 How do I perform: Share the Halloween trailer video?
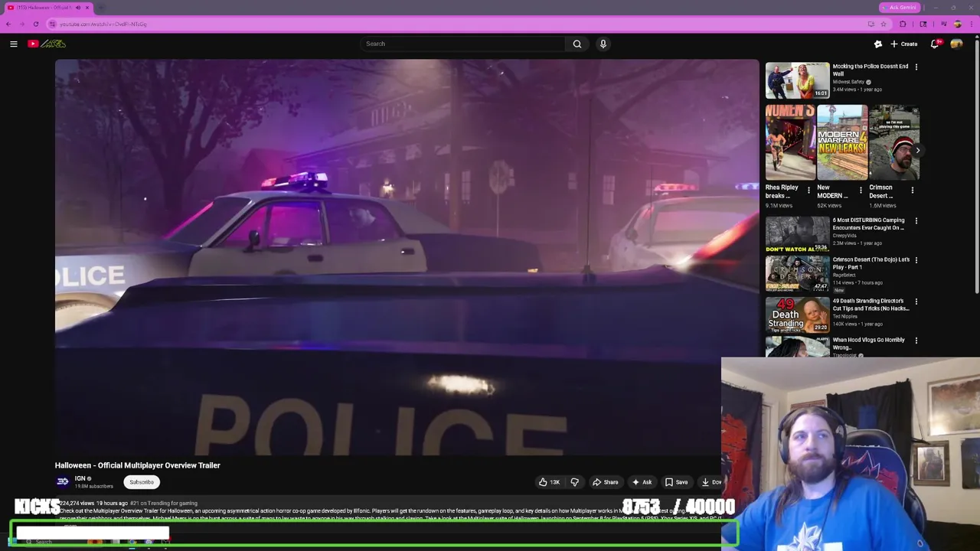coord(605,482)
